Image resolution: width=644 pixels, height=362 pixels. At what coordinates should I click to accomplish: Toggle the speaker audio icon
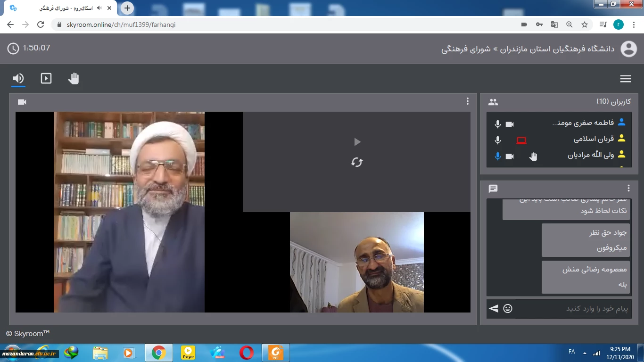click(x=18, y=78)
